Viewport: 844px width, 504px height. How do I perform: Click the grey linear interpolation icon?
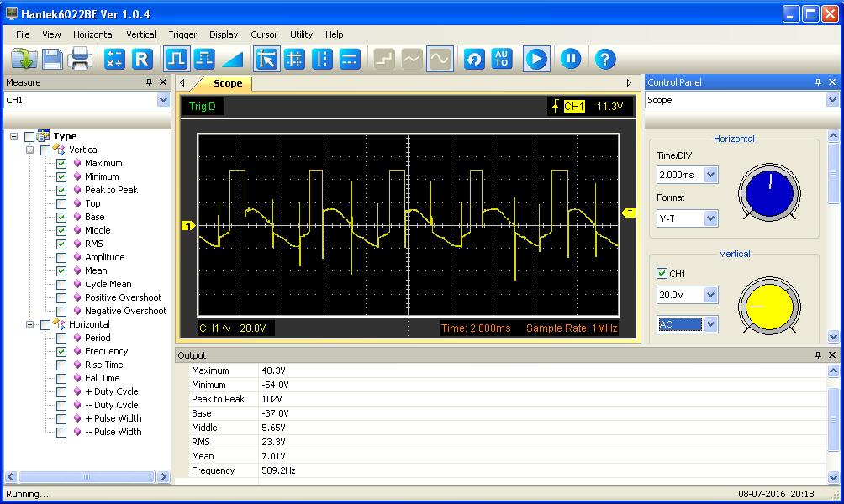click(412, 59)
